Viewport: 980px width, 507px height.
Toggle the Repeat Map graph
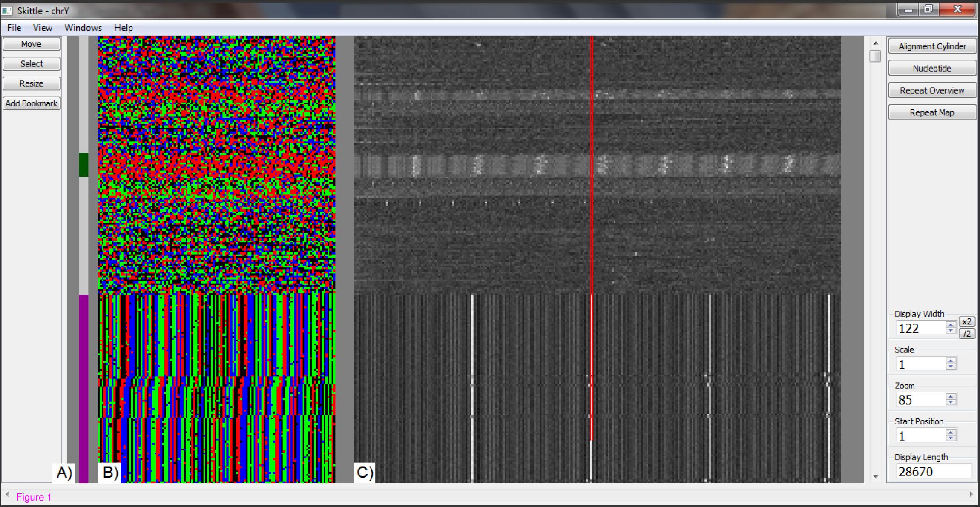click(932, 112)
